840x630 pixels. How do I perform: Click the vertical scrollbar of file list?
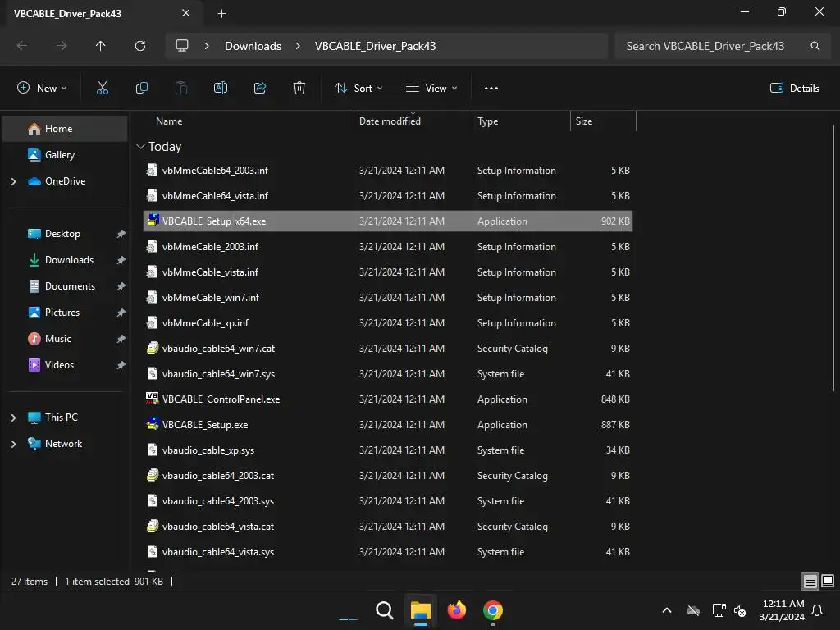click(833, 257)
